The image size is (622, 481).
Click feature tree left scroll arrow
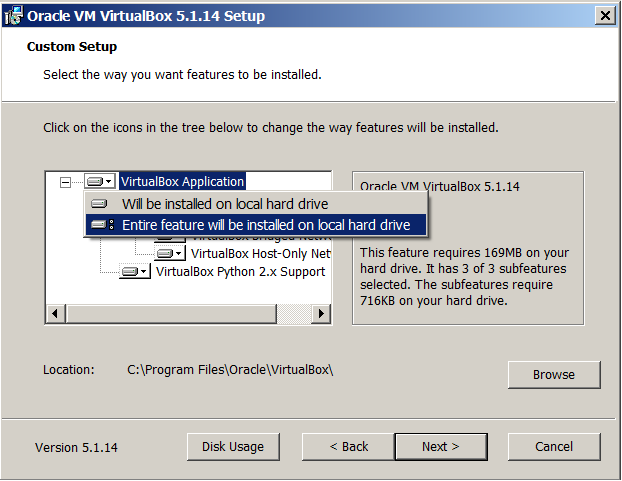click(55, 314)
